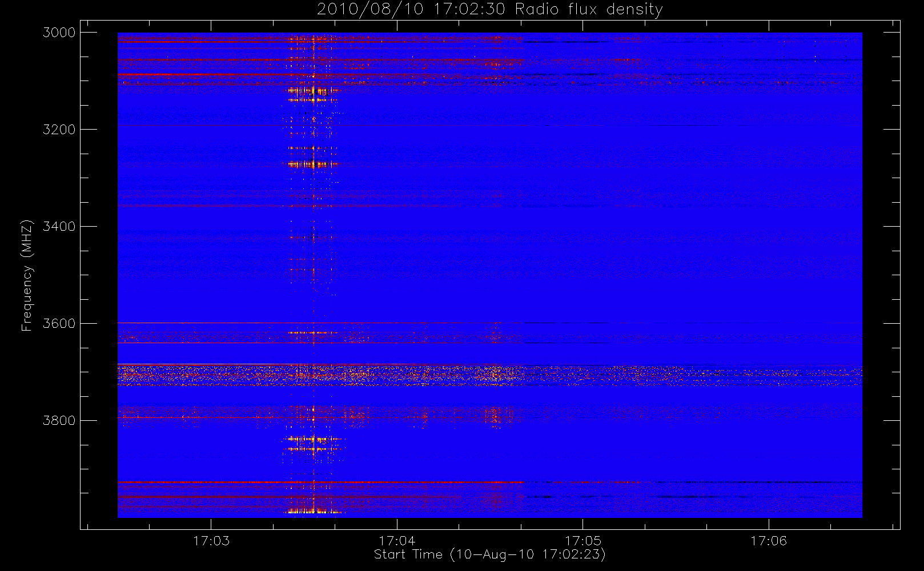Click the 3400 frequency tick label
Screen dimensions: 924x571
(x=59, y=227)
